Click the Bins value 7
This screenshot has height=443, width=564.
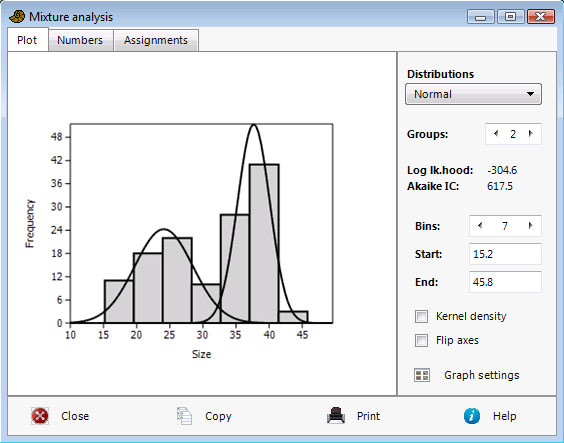click(505, 226)
